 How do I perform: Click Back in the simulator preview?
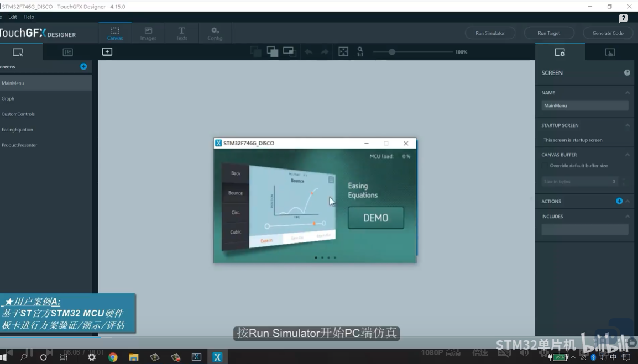pos(236,173)
